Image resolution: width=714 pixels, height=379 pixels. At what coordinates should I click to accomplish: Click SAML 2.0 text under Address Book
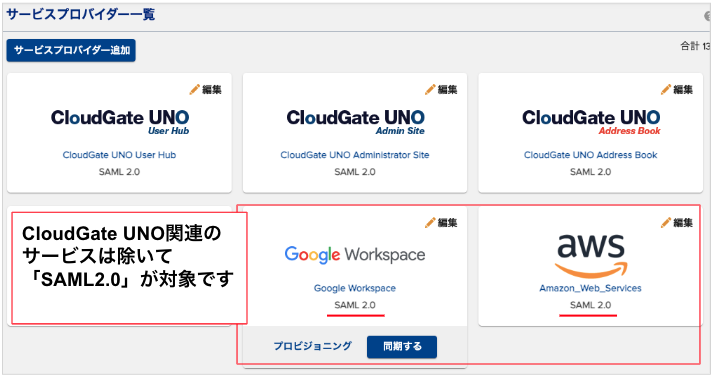[x=591, y=172]
